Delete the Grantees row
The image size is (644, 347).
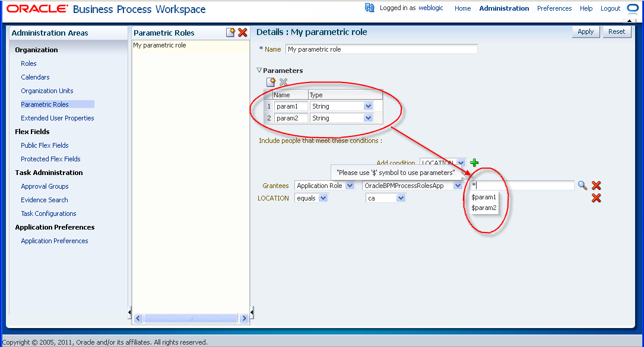tap(597, 185)
